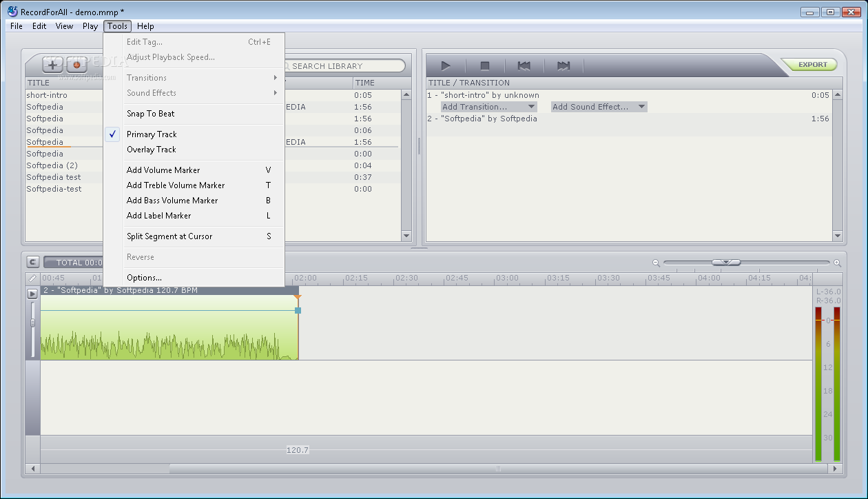Click playlist scrollbar down arrow
Viewport: 868px width, 499px height.
point(838,236)
